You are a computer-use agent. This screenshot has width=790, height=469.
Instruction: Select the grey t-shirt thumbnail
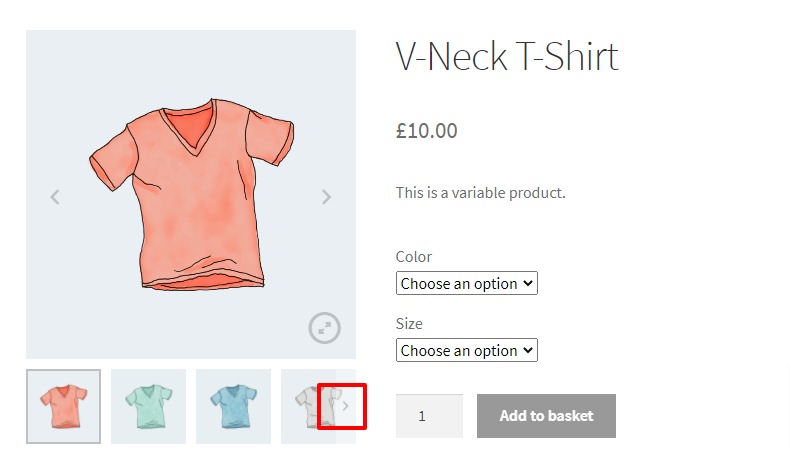point(300,406)
